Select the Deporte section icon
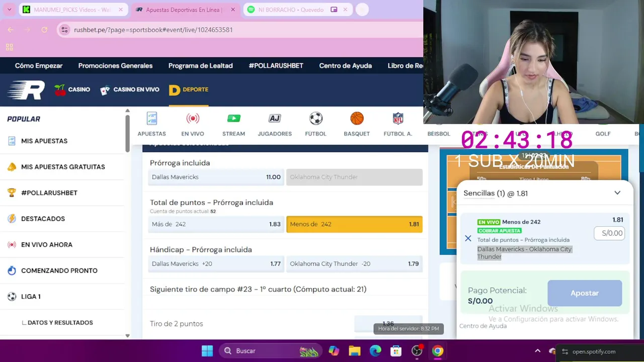Viewport: 644px width, 362px height. (174, 90)
